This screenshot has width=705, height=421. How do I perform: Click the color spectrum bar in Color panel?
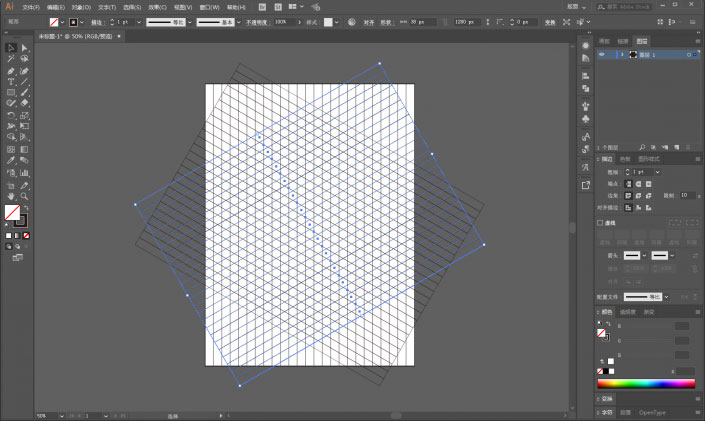click(646, 384)
